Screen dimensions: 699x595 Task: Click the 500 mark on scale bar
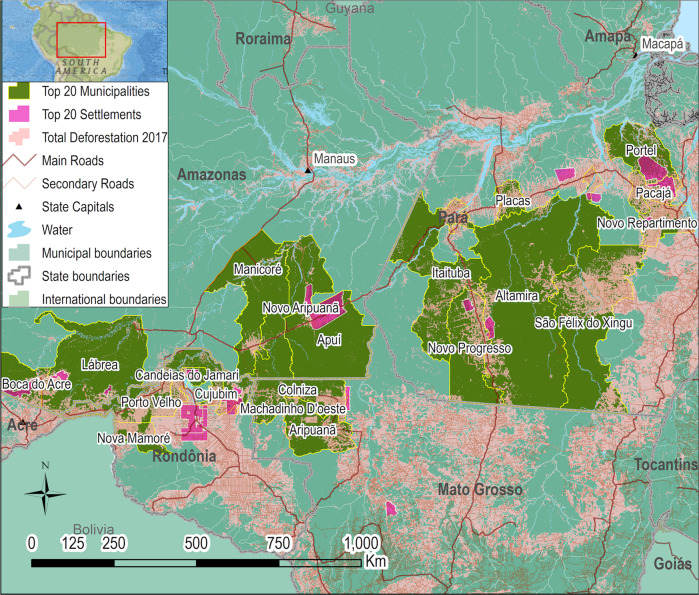tap(195, 543)
